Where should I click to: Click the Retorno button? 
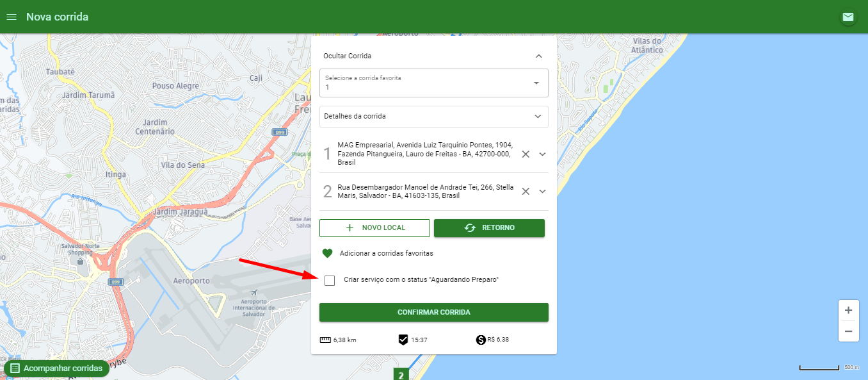489,228
